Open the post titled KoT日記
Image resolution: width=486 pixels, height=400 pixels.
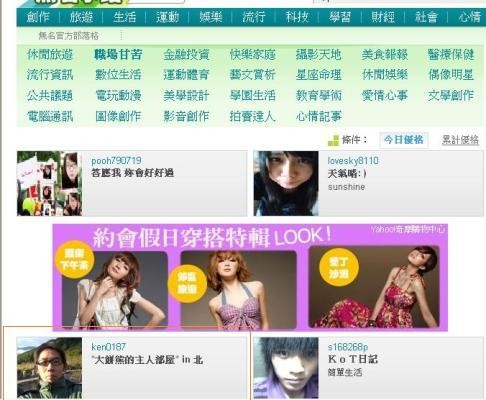click(x=353, y=359)
